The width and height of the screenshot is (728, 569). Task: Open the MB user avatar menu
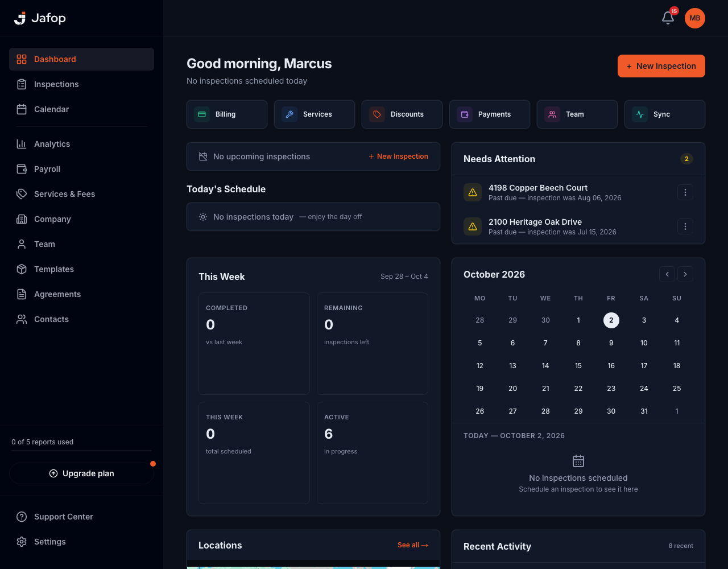(x=695, y=18)
